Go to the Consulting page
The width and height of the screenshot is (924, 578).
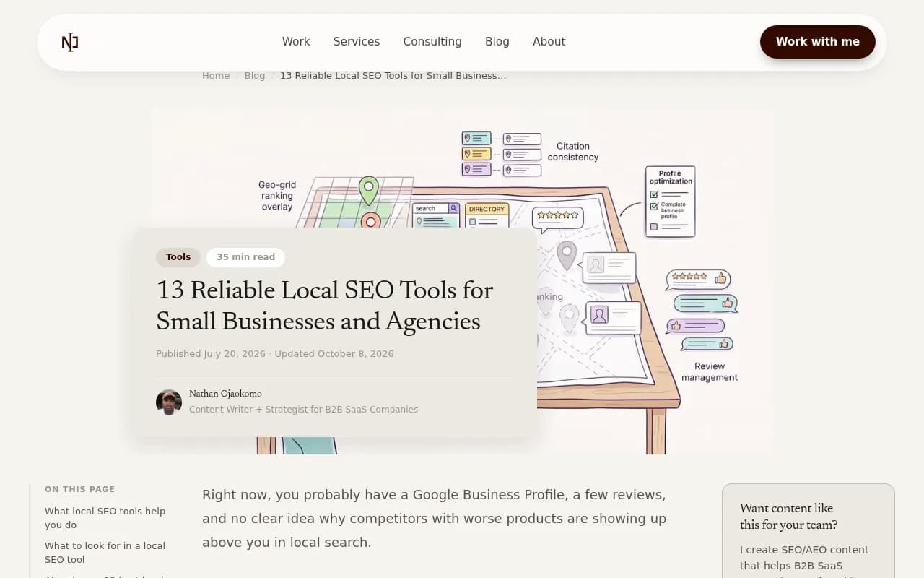[432, 42]
